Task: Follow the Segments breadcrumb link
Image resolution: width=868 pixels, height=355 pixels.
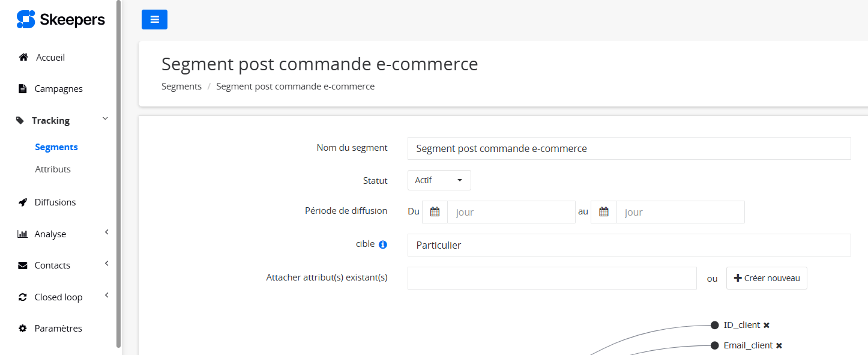Action: pos(181,86)
